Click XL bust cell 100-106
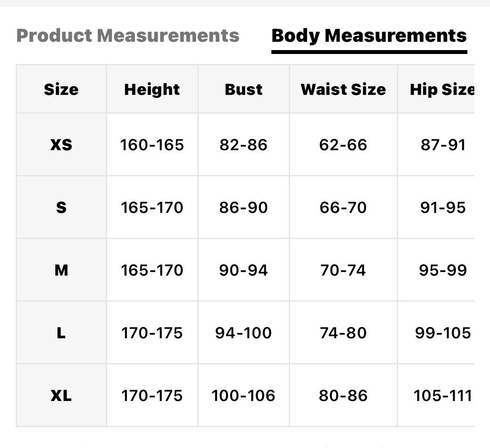The width and height of the screenshot is (490, 448). click(243, 396)
